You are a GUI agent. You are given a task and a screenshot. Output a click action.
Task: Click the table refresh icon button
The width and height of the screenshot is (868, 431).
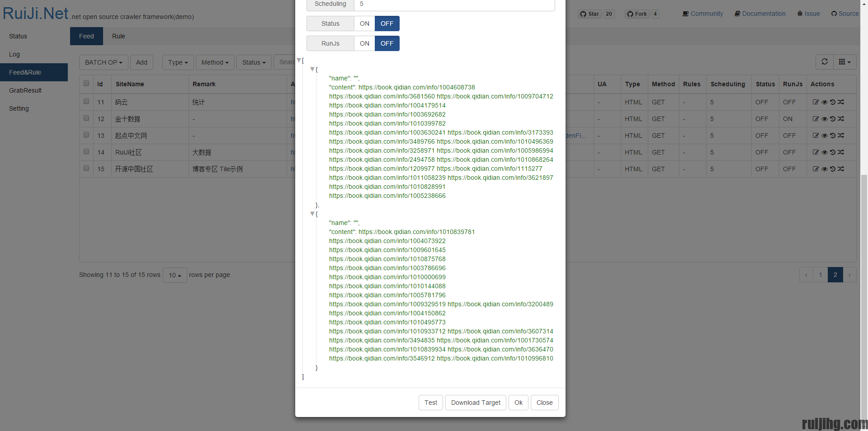click(825, 62)
